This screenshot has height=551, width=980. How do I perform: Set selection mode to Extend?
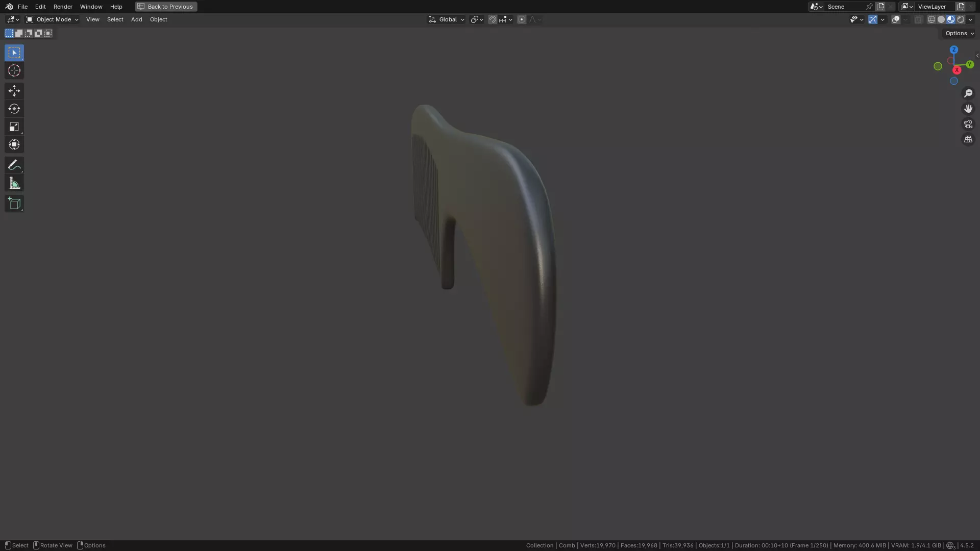coord(19,33)
